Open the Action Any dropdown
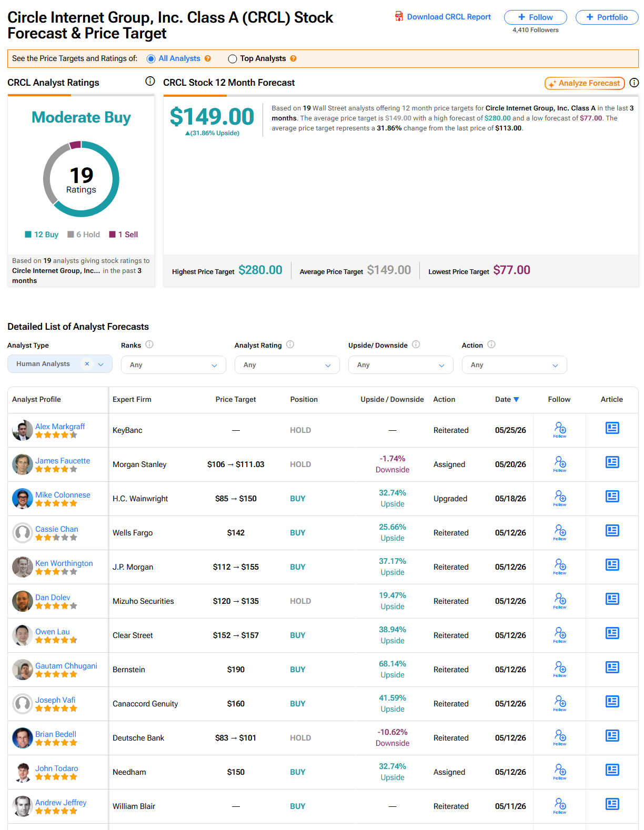This screenshot has height=830, width=644. [515, 365]
